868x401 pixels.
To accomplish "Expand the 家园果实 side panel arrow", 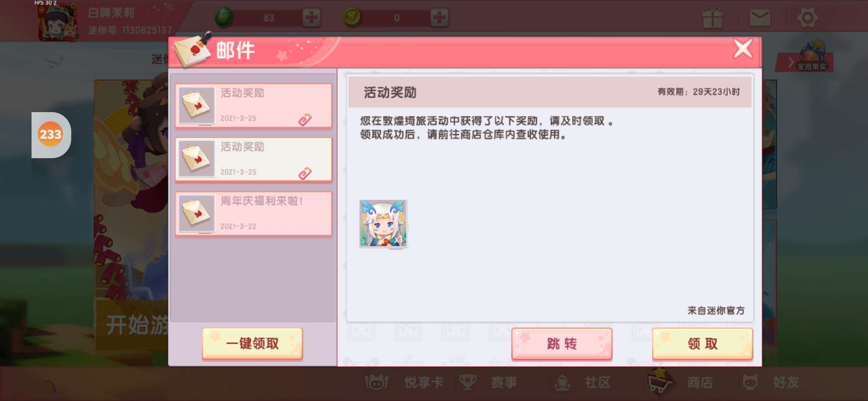I will point(791,62).
